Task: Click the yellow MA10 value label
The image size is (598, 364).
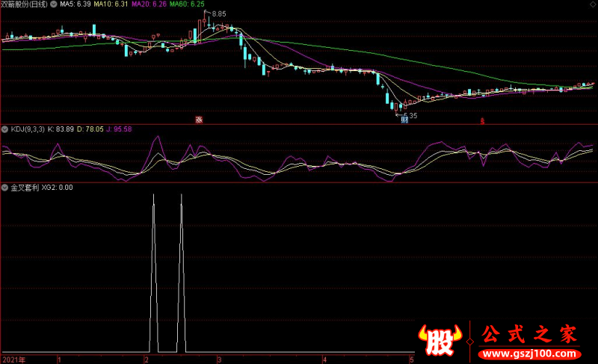Action: (111, 4)
